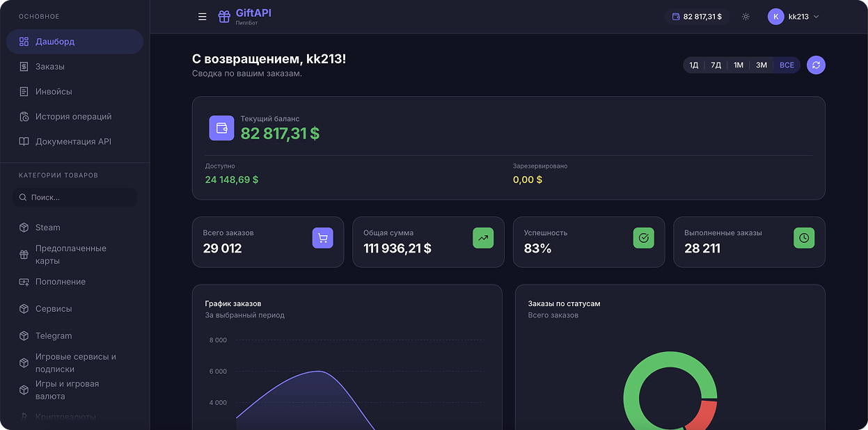Select the 1Д period filter
Image resolution: width=868 pixels, height=430 pixels.
(x=694, y=65)
